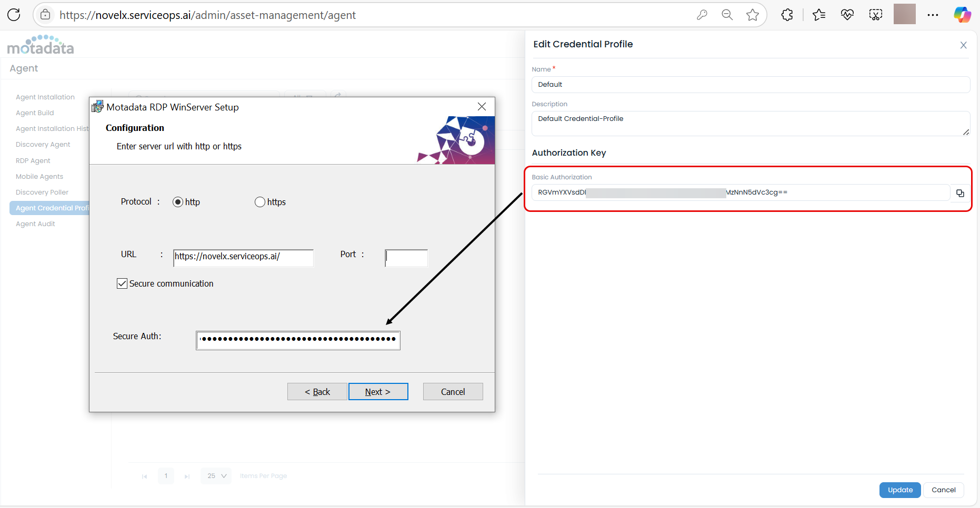This screenshot has height=508, width=980.
Task: Click the Back button in setup dialog
Action: (317, 392)
